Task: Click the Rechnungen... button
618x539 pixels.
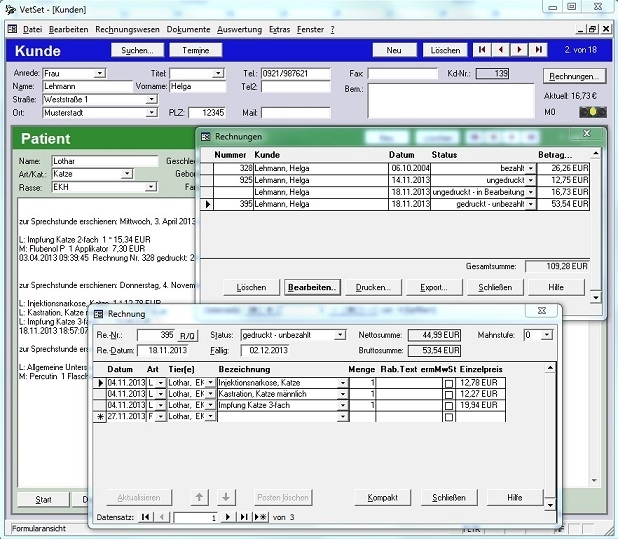Action: [575, 76]
